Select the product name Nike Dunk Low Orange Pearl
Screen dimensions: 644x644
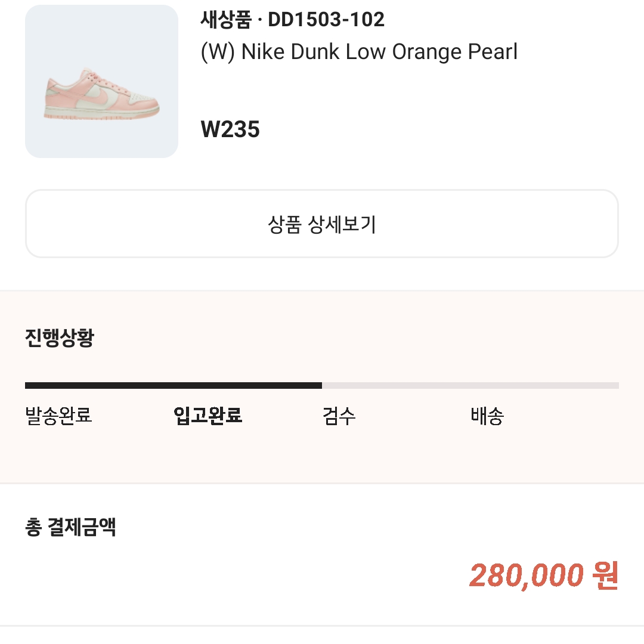359,52
